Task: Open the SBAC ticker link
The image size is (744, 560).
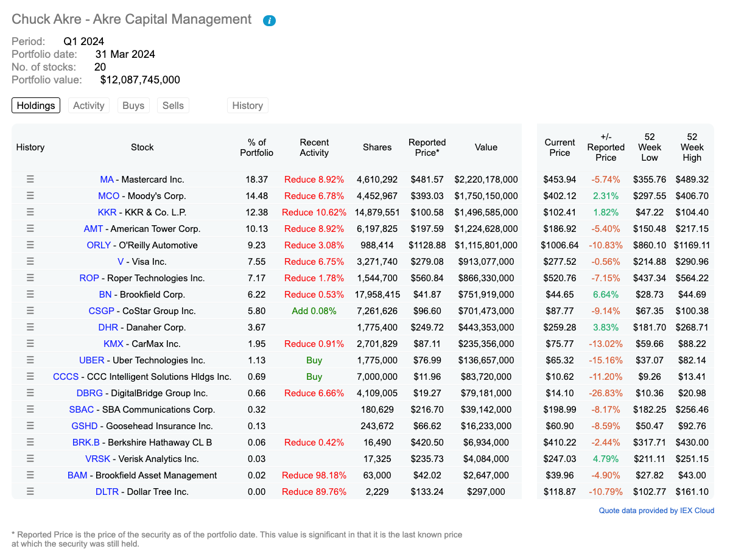Action: (82, 410)
